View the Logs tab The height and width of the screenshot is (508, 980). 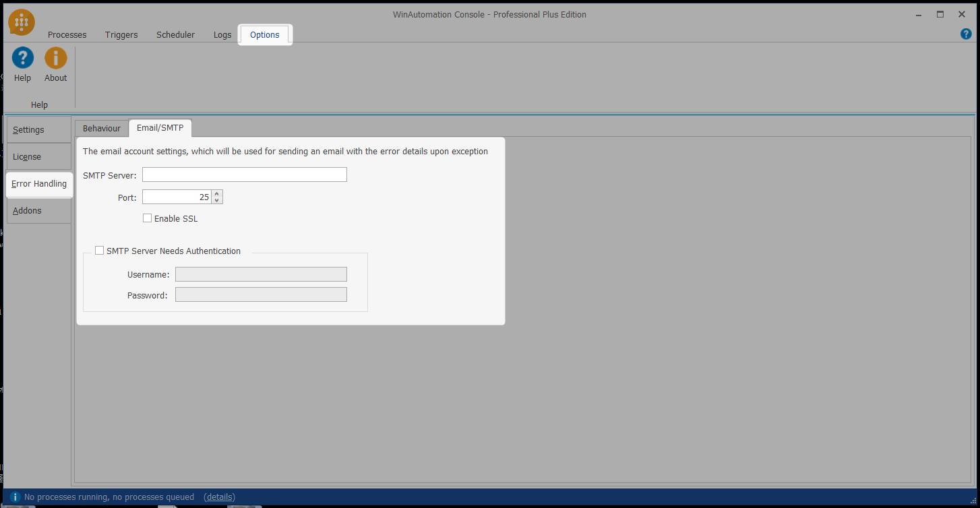[x=222, y=35]
